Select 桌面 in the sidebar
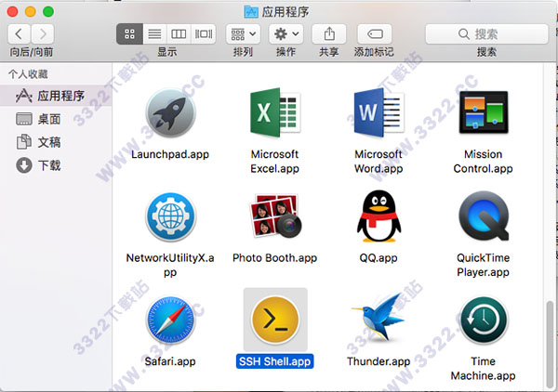558x392 pixels. point(56,119)
